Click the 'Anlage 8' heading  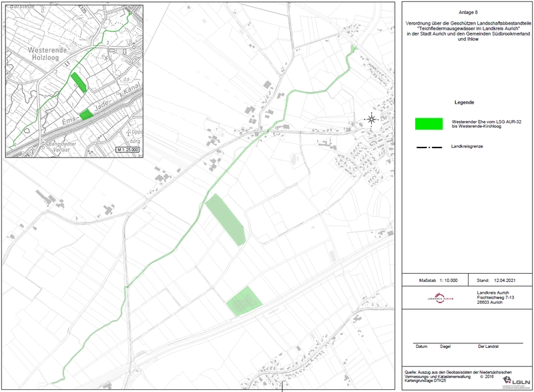pyautogui.click(x=465, y=12)
